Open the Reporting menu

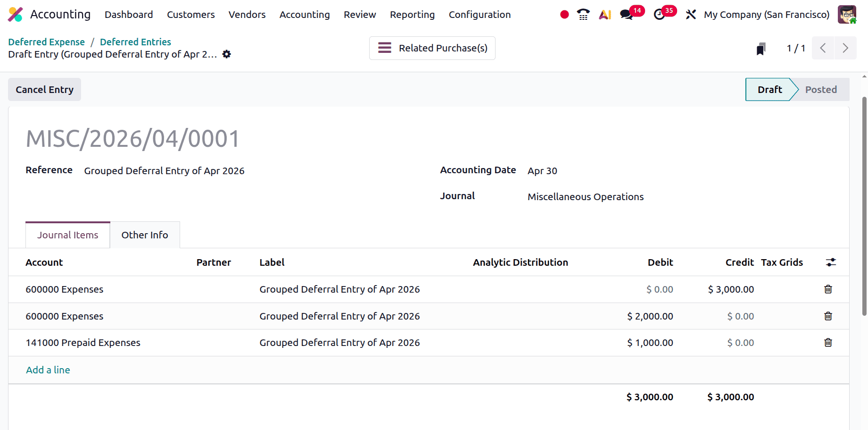click(x=412, y=15)
